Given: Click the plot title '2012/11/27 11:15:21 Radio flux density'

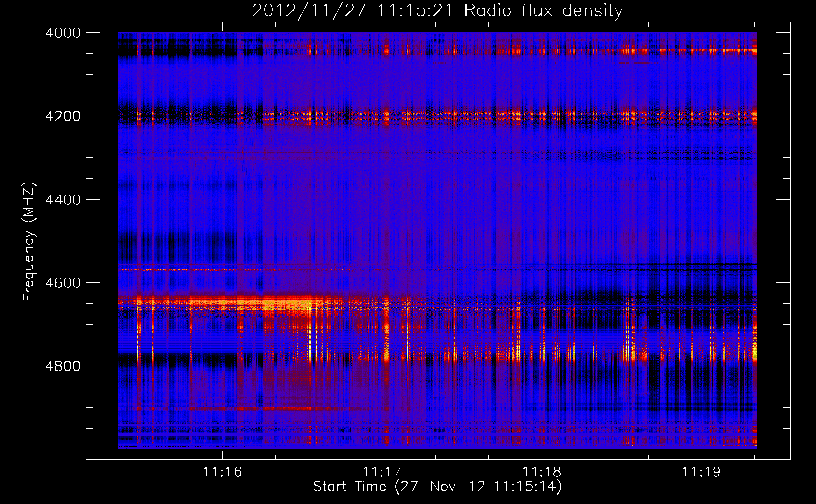Looking at the screenshot, I should (437, 11).
